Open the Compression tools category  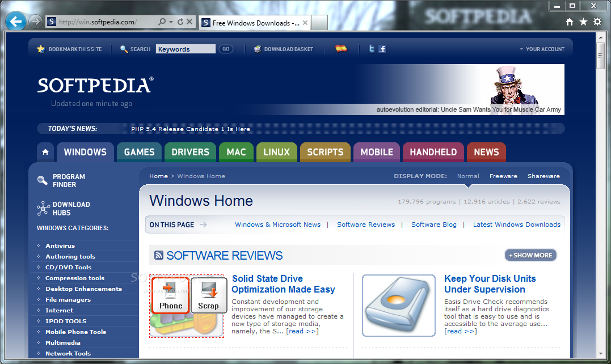pos(75,278)
